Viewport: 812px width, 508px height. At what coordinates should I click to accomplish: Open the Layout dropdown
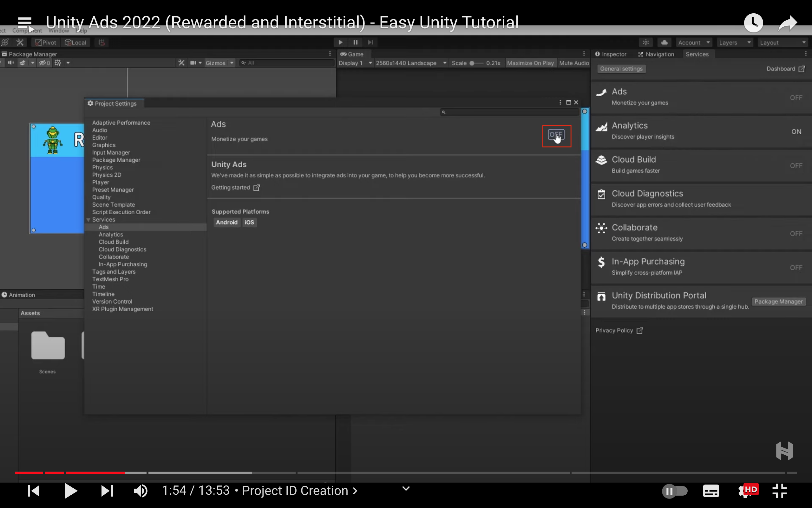783,43
